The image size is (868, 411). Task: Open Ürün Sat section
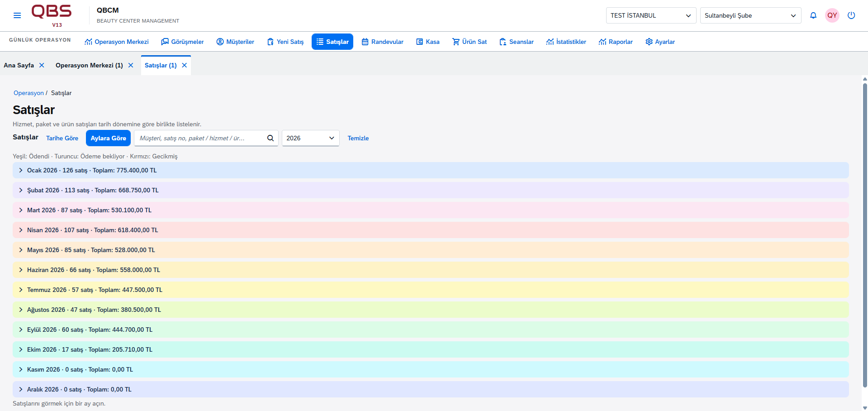click(x=470, y=42)
